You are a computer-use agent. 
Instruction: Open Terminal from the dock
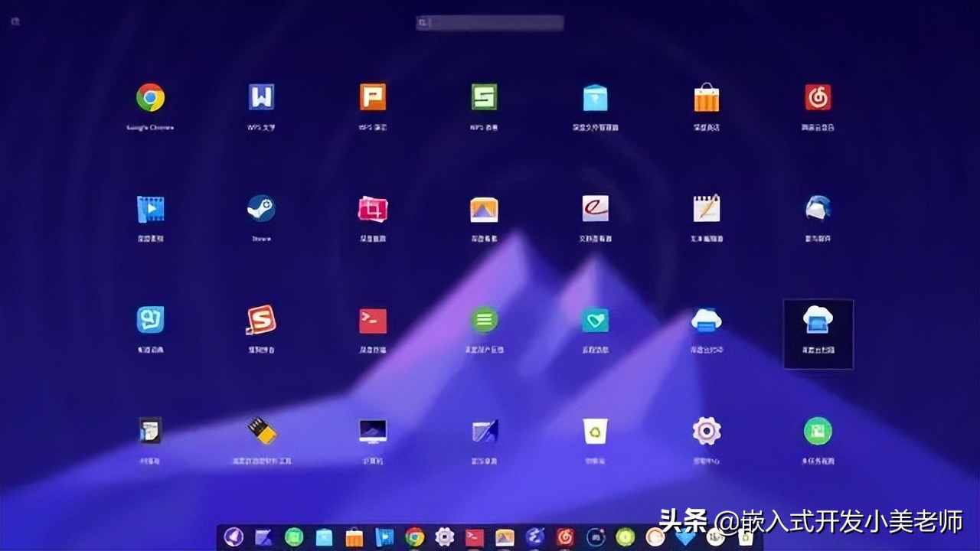pyautogui.click(x=475, y=537)
